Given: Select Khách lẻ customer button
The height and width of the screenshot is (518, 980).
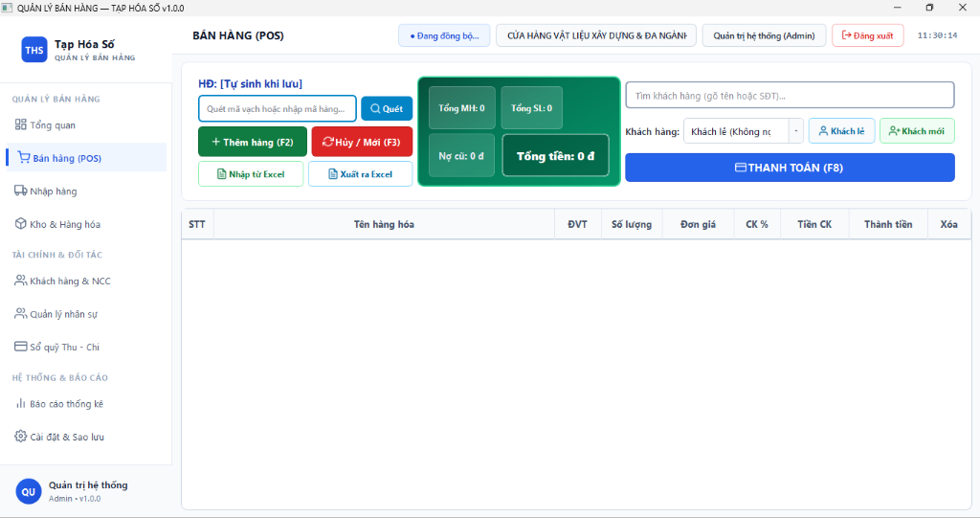Looking at the screenshot, I should (842, 131).
